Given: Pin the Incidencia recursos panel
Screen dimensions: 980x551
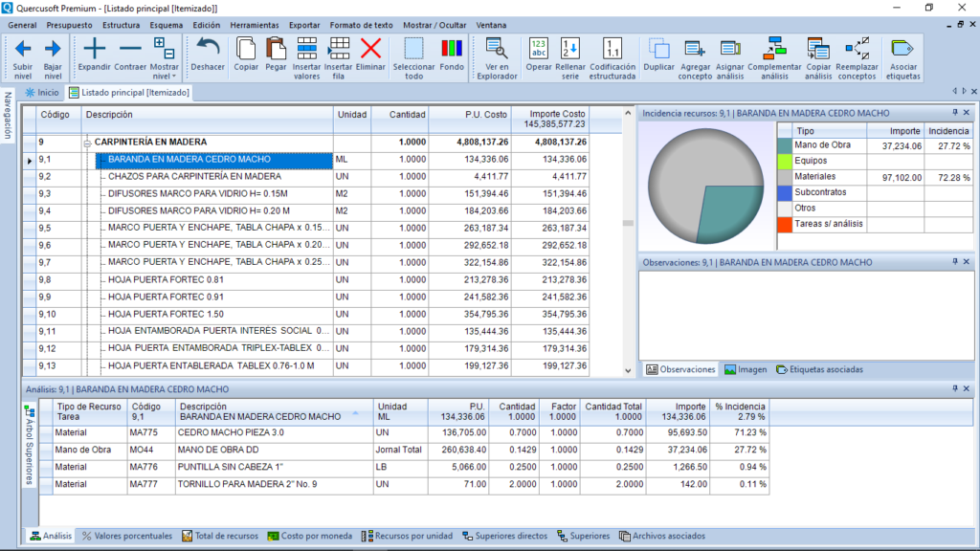Looking at the screenshot, I should coord(955,113).
